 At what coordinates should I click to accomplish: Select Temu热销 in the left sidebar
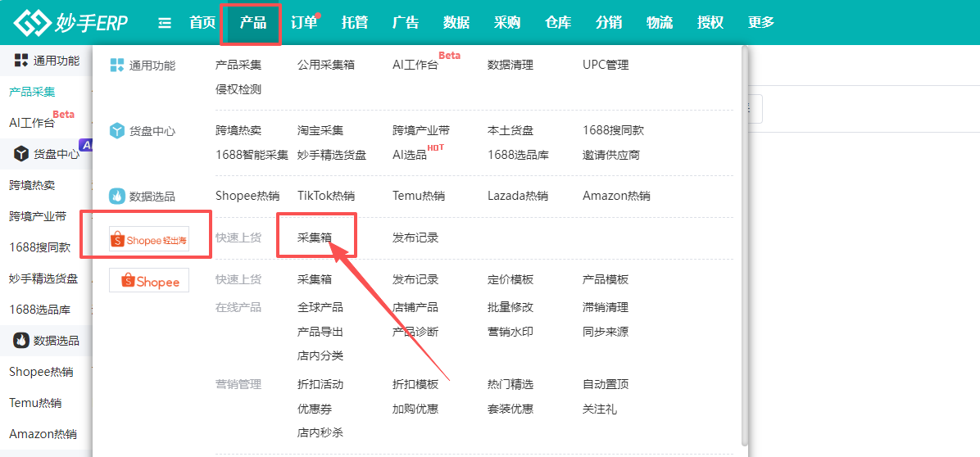click(35, 403)
